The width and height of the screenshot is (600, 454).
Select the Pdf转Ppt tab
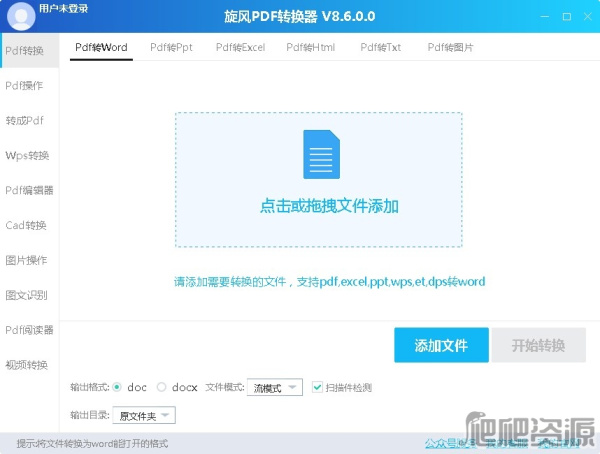click(171, 47)
